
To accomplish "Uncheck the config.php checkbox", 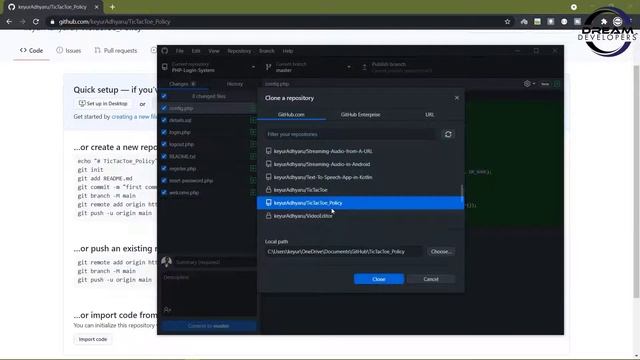I will click(164, 108).
